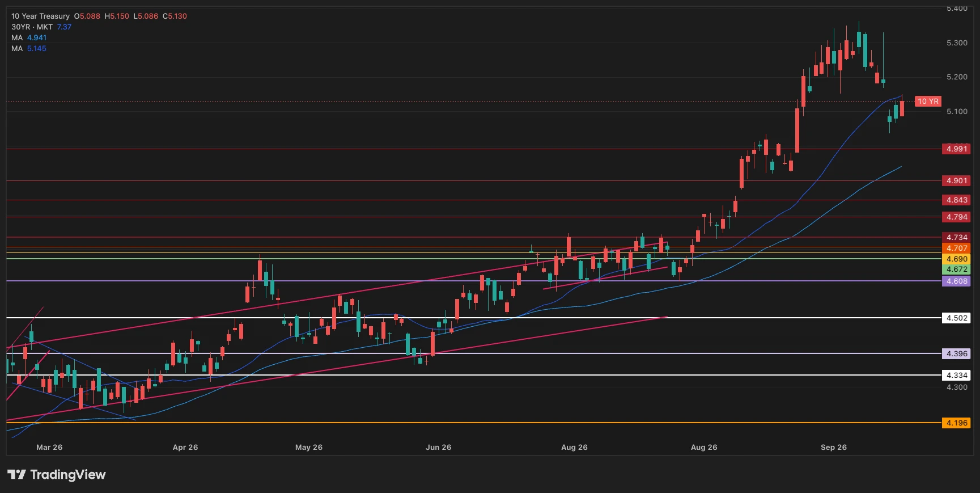Click the Mar 26 date axis label

tap(49, 447)
